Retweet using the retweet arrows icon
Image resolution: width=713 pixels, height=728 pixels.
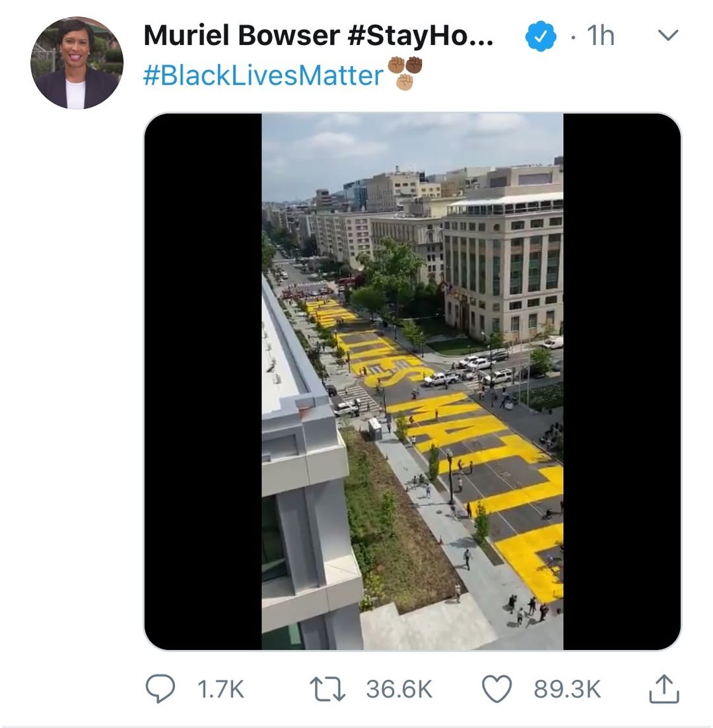click(326, 690)
